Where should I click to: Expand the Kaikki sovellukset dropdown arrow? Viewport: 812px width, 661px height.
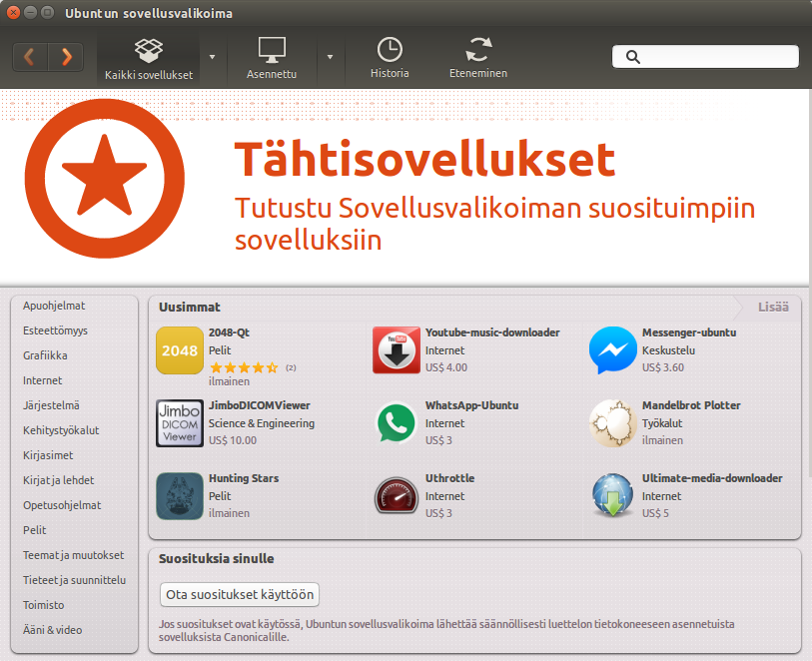214,56
